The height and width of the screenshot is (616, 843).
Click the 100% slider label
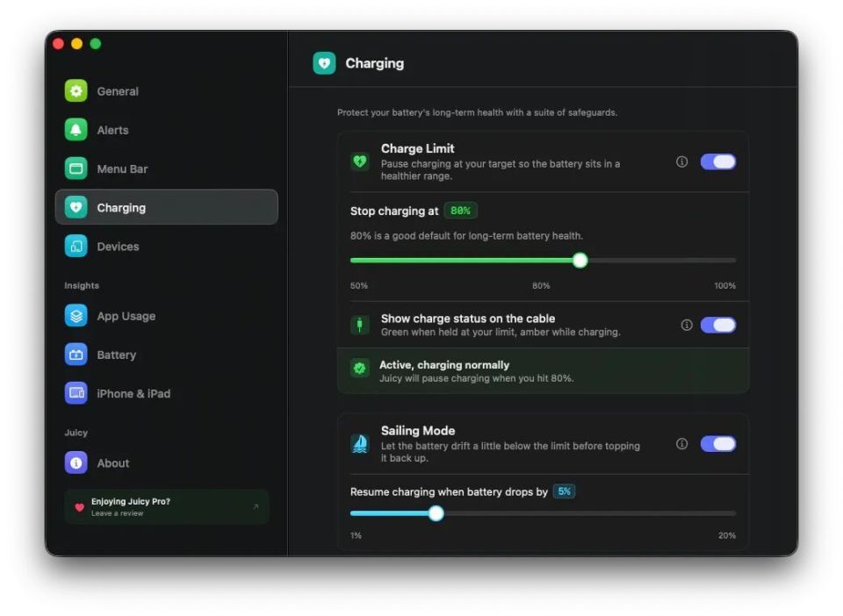(724, 286)
